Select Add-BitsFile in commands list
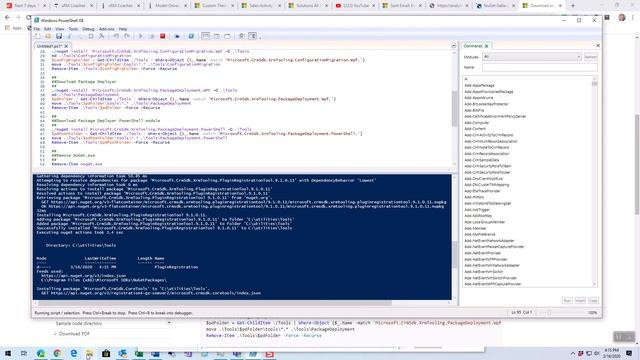The height and width of the screenshot is (360, 640). click(474, 110)
